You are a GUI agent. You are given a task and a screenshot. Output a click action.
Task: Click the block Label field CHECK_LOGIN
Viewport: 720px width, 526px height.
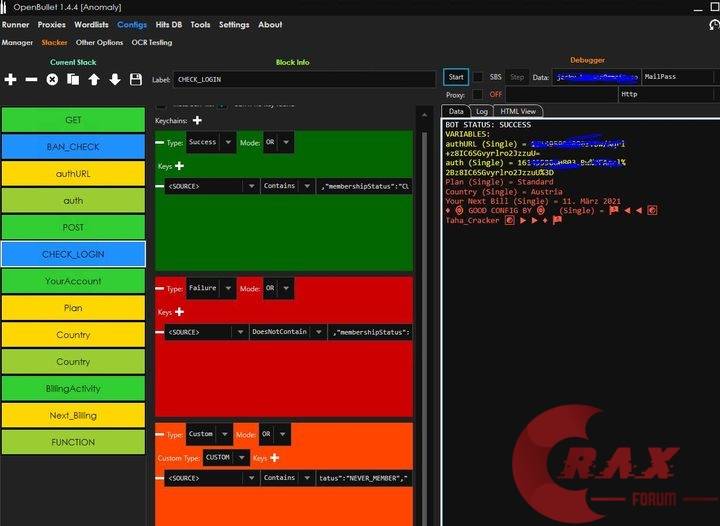[x=304, y=79]
